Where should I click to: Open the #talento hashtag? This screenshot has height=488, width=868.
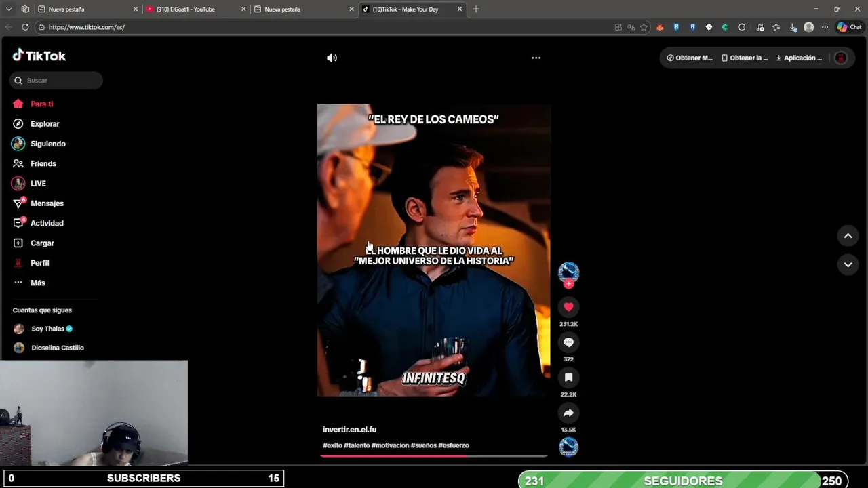[x=357, y=445]
